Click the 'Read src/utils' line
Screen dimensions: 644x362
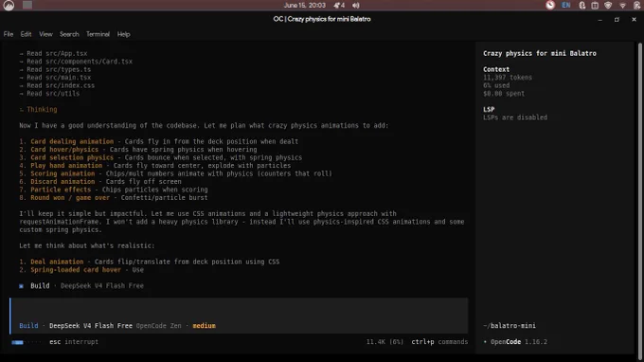(x=49, y=93)
